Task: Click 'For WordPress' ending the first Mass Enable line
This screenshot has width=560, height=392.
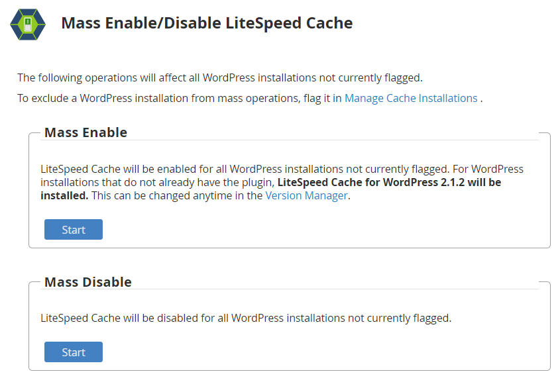Action: point(488,169)
